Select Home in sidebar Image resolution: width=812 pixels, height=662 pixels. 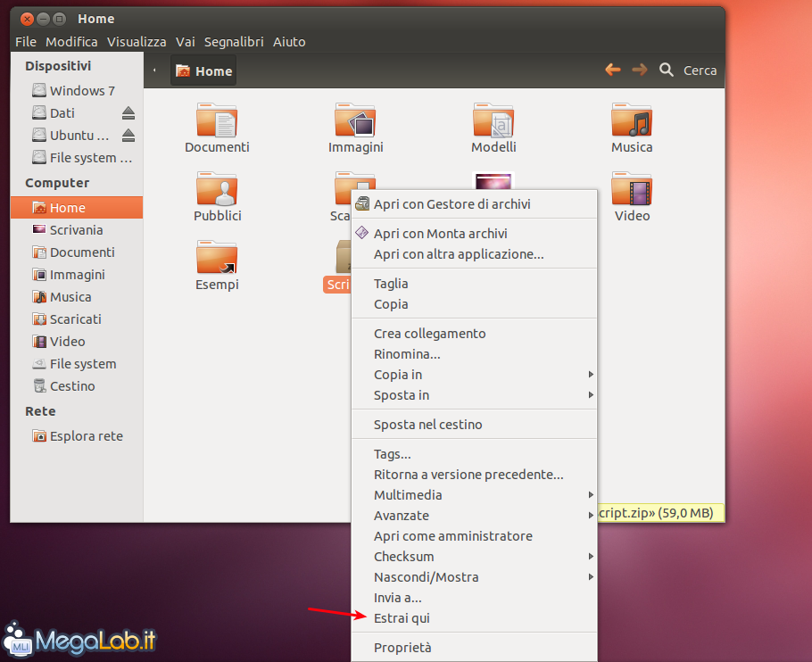pyautogui.click(x=77, y=208)
